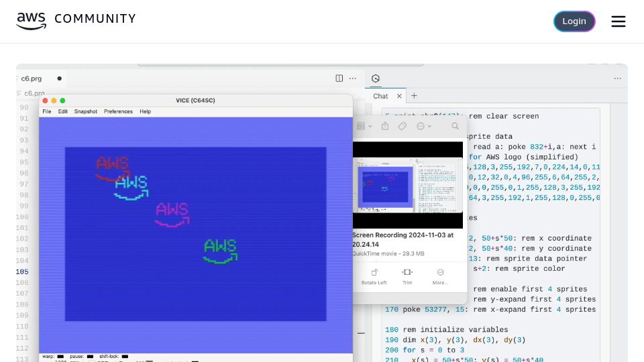Click the screen recording preview thumbnail
The width and height of the screenshot is (644, 362).
tap(407, 185)
